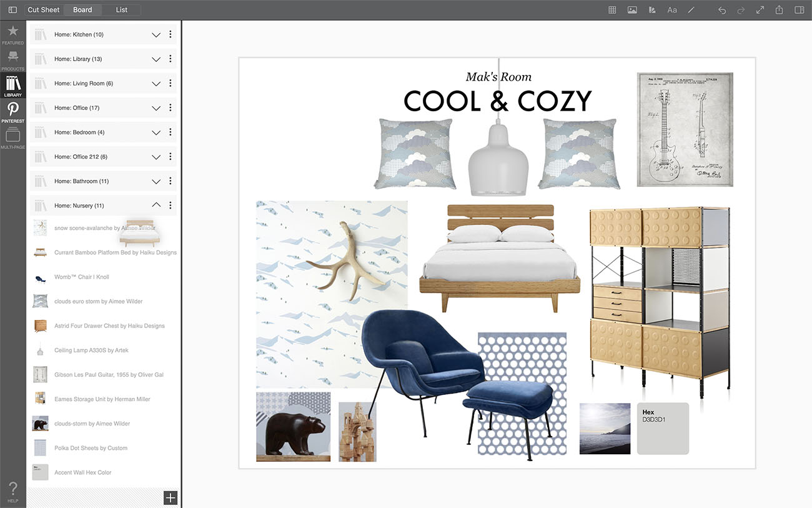Image resolution: width=812 pixels, height=508 pixels.
Task: Toggle the grid overlay icon
Action: tap(613, 10)
